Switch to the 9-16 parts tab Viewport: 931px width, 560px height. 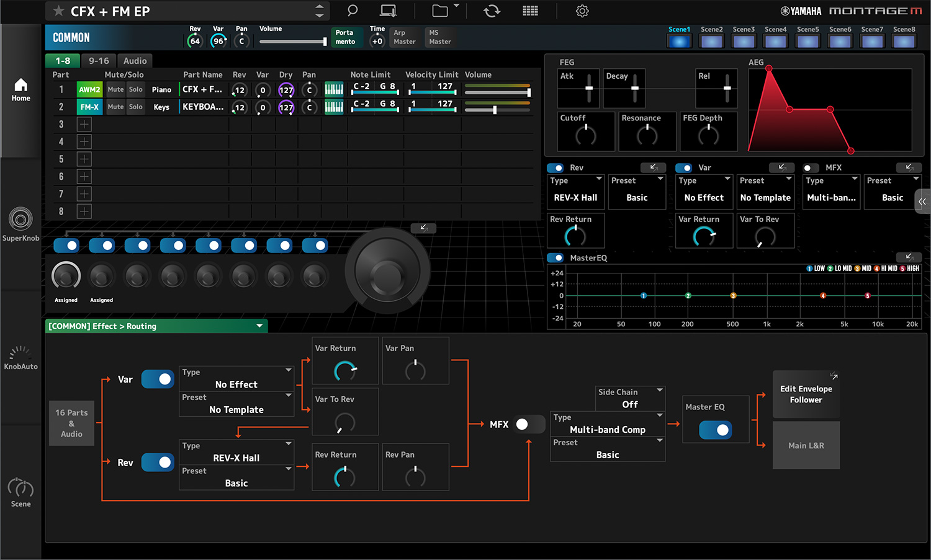pyautogui.click(x=99, y=61)
